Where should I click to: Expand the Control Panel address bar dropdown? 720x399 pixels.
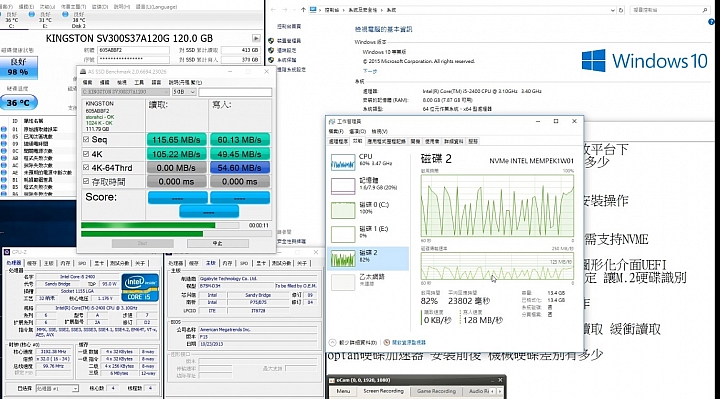coord(613,10)
